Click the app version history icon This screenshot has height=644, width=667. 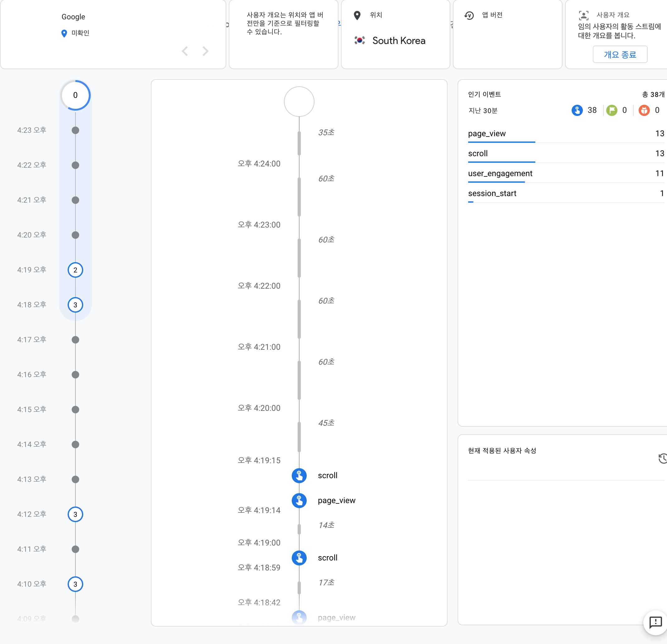coord(469,15)
